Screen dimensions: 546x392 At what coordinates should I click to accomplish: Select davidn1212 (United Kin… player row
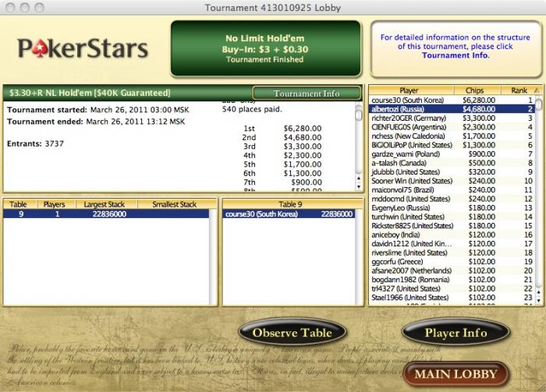[x=452, y=243]
